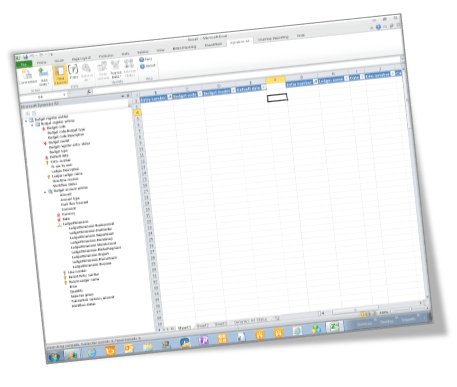Select the Comment field in tree
Viewport: 457px width, 387px height.
pos(68,209)
